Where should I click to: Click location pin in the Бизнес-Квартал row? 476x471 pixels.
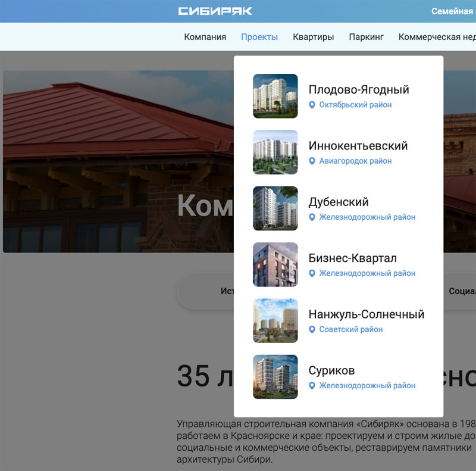312,273
